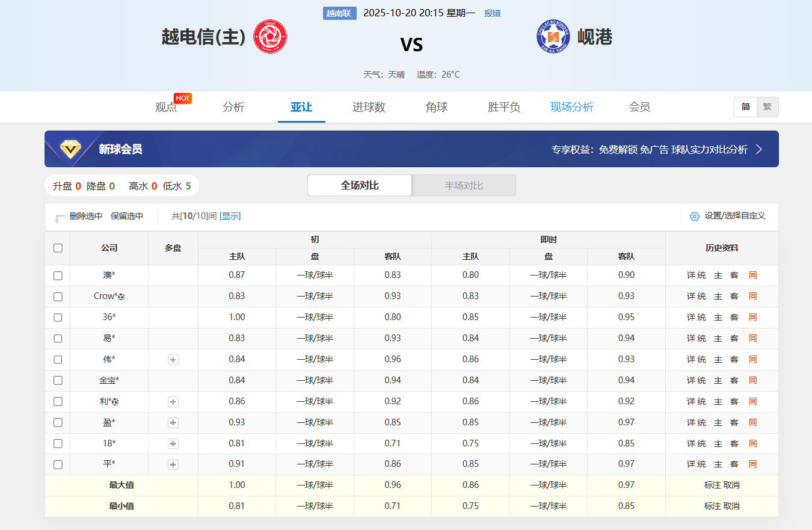This screenshot has width=812, height=530.
Task: Click the 新球会员 diamond icon
Action: [70, 149]
